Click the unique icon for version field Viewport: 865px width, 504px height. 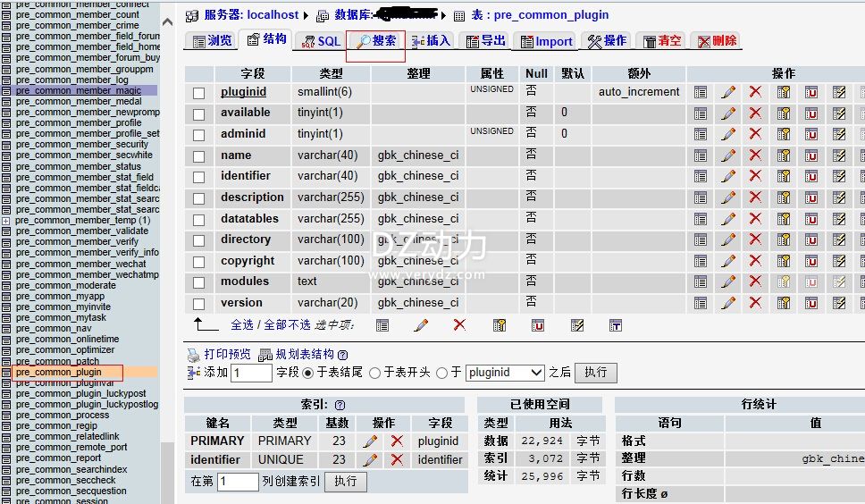point(811,303)
